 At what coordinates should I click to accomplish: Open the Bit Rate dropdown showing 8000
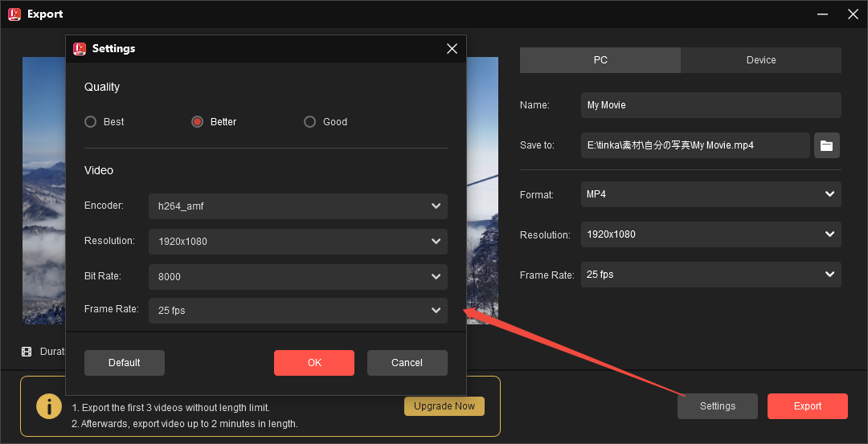point(298,276)
